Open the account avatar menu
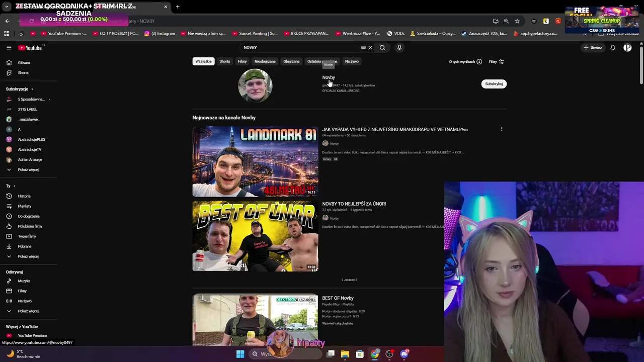644x362 pixels. point(627,48)
